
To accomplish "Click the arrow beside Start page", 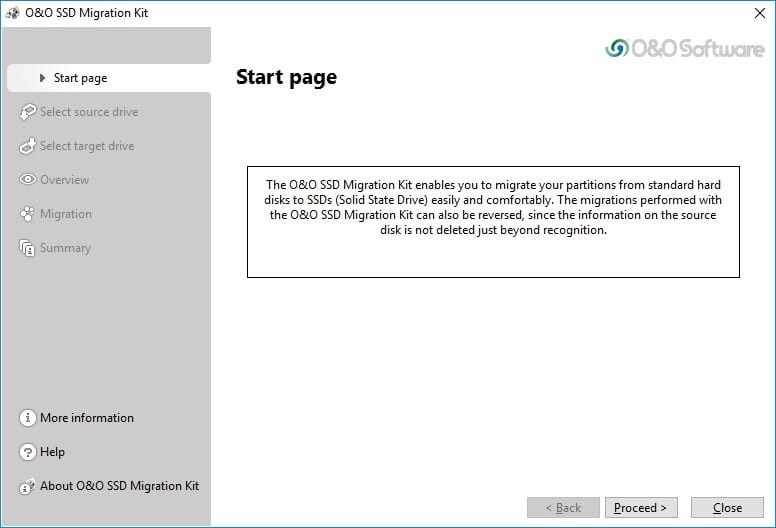I will click(x=43, y=78).
